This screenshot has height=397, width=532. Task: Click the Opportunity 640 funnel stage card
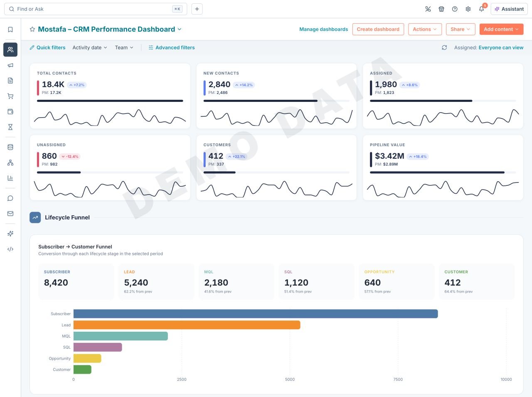[x=397, y=281]
